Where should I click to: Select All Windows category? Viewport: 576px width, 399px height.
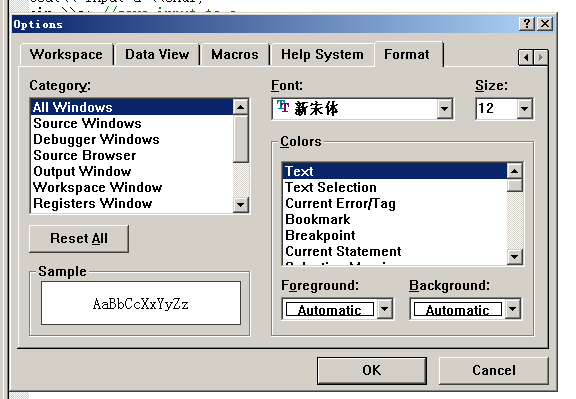click(132, 107)
